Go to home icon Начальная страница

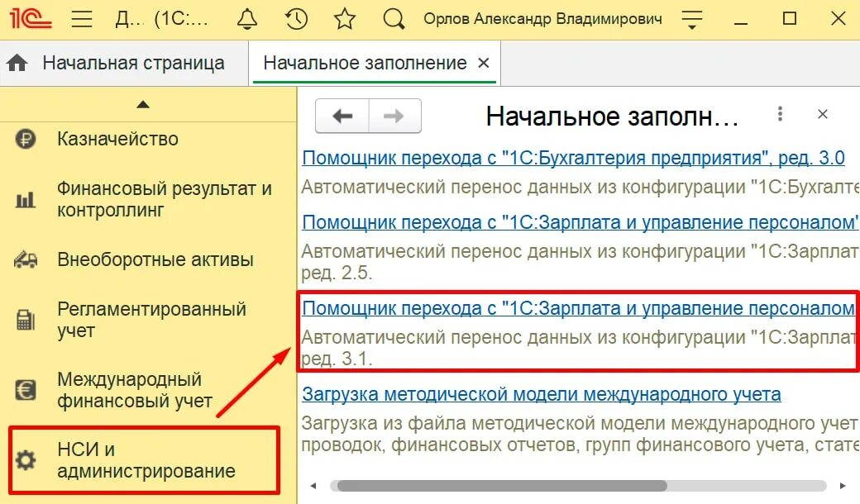[x=17, y=63]
